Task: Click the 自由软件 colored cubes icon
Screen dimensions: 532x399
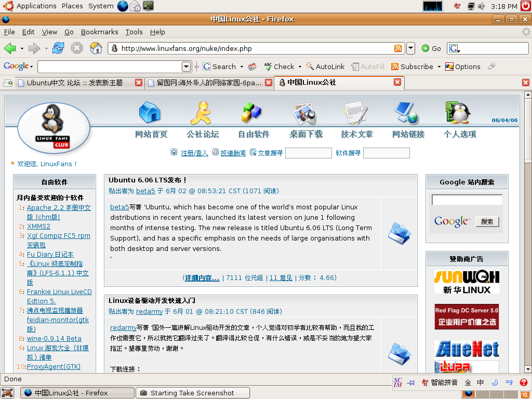Action: [251, 112]
